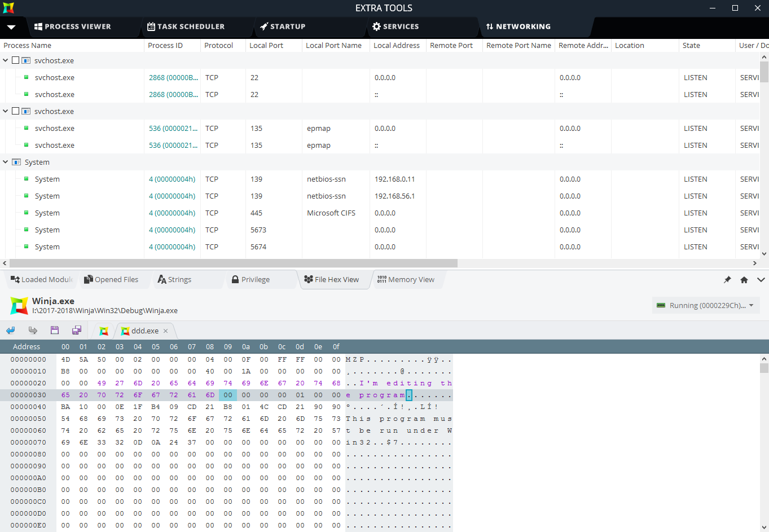769x532 pixels.
Task: Click the network list horizontal scrollbar
Action: pos(234,263)
